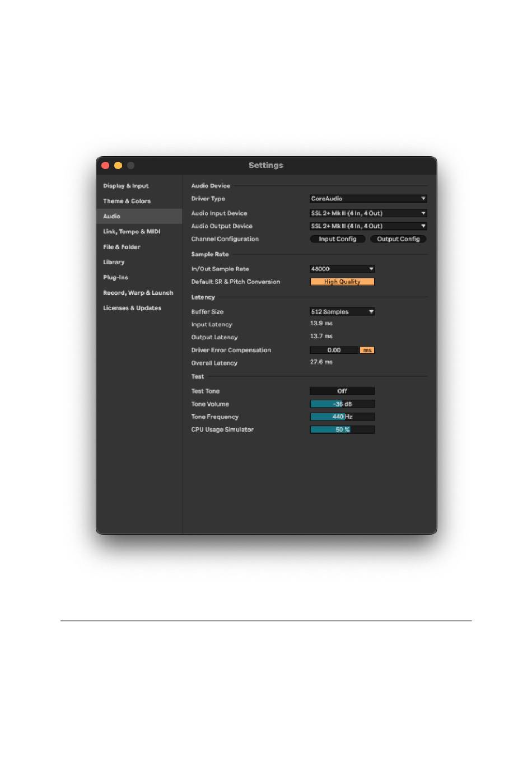Change the In/Out Sample Rate dropdown
Viewport: 532px width, 767px height.
pos(342,269)
